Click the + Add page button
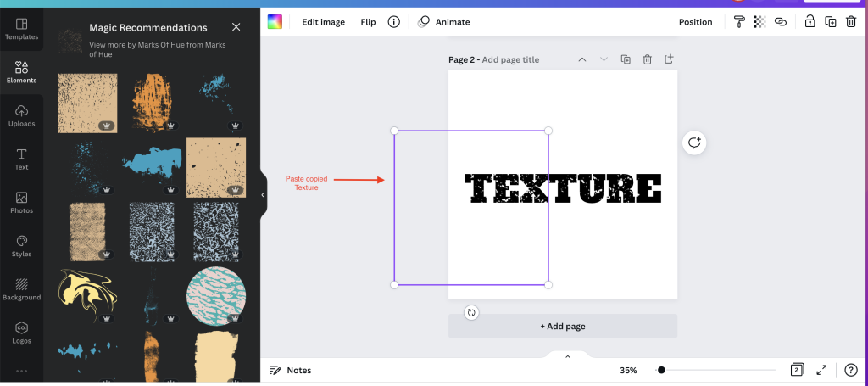868x386 pixels. pos(563,326)
